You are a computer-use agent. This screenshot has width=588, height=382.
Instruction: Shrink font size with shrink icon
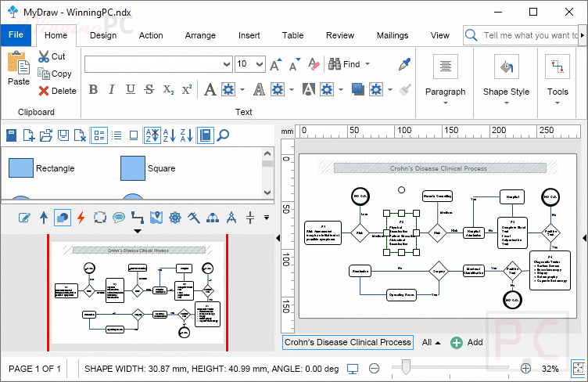tap(295, 64)
